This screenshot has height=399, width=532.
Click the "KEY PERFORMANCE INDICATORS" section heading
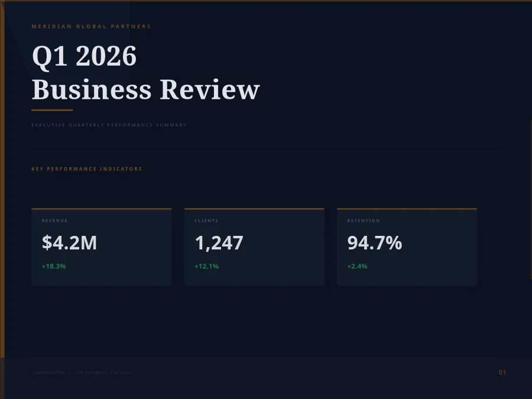[87, 169]
